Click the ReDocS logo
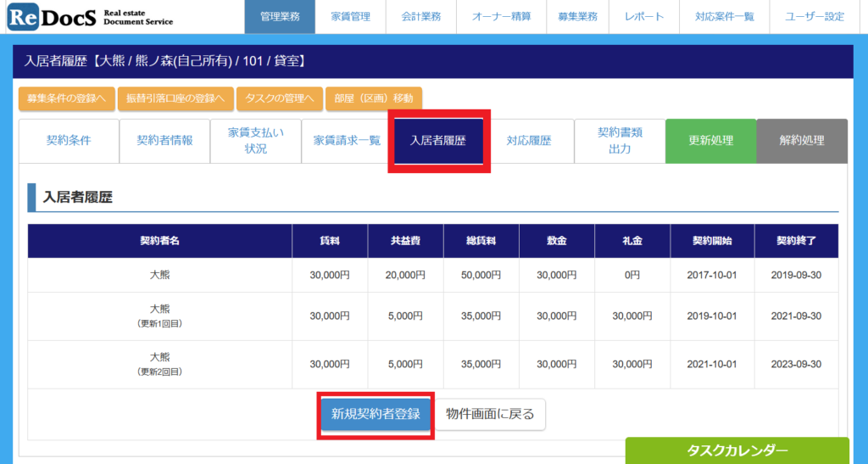 click(x=90, y=17)
